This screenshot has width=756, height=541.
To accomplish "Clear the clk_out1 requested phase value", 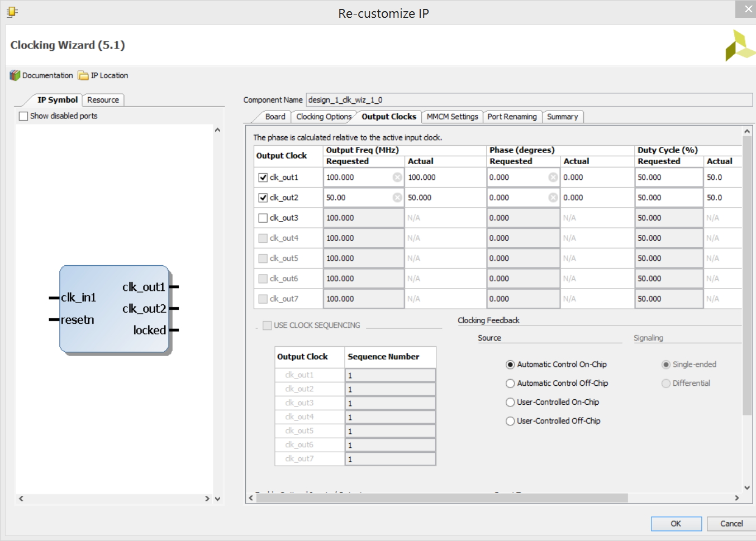I will [x=553, y=178].
